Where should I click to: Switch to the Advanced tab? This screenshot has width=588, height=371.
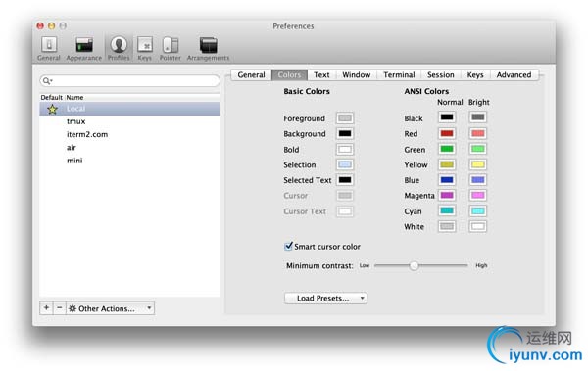coord(514,75)
